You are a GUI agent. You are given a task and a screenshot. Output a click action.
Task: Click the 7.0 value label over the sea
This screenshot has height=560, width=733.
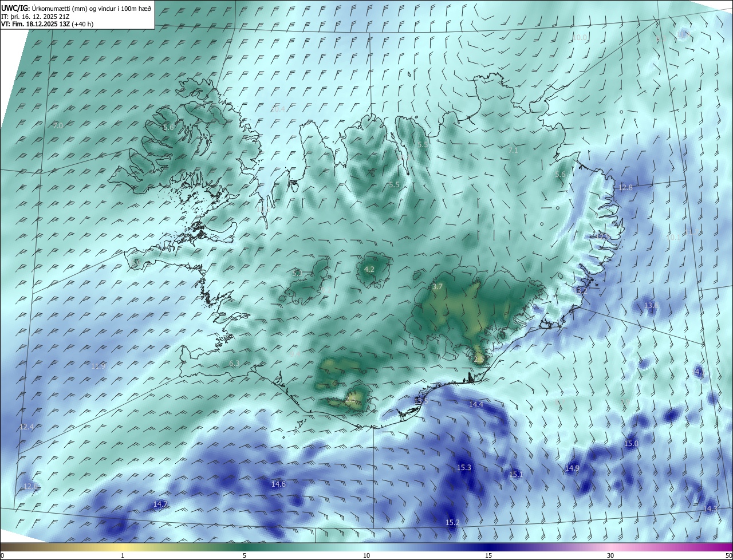click(58, 125)
